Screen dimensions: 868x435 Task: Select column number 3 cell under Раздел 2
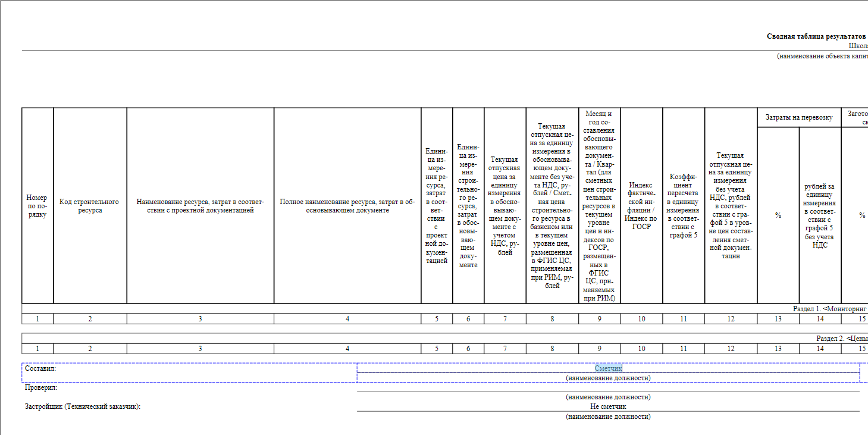click(x=200, y=349)
